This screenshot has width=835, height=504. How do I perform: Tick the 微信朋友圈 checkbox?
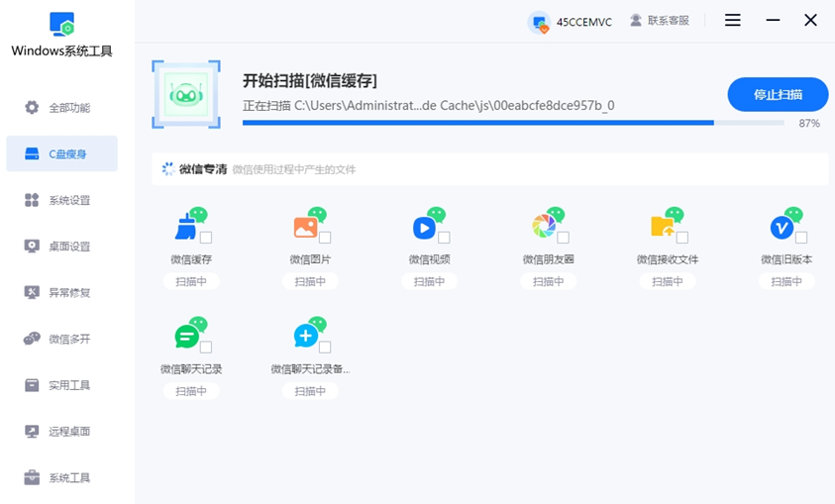click(x=564, y=238)
